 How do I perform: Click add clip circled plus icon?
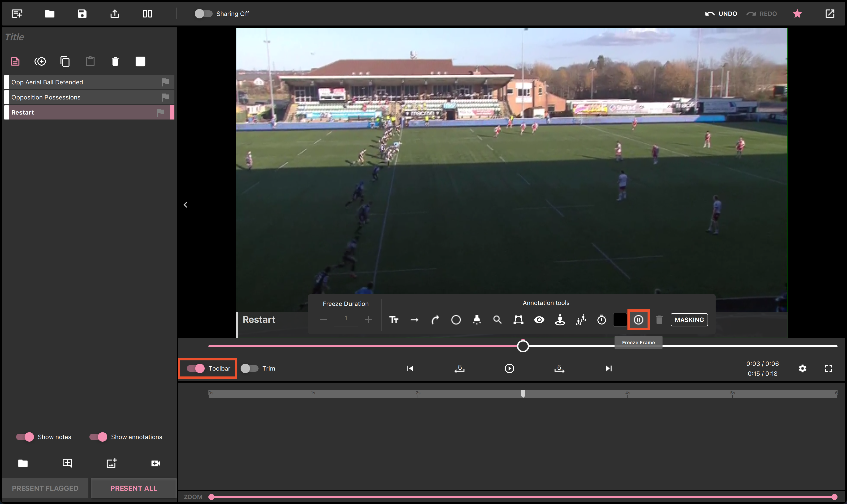(x=40, y=61)
